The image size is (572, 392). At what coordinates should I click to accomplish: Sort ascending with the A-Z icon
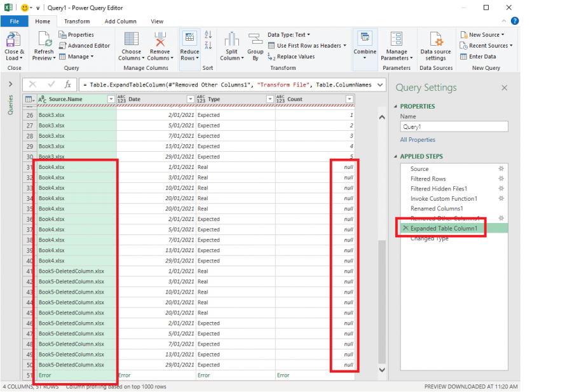coord(208,35)
